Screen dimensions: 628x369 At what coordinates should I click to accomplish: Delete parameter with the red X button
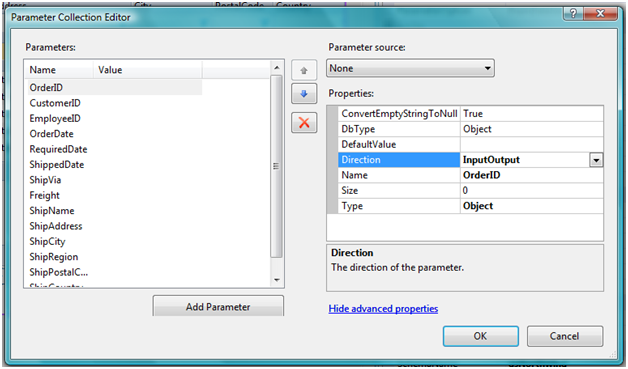point(304,122)
